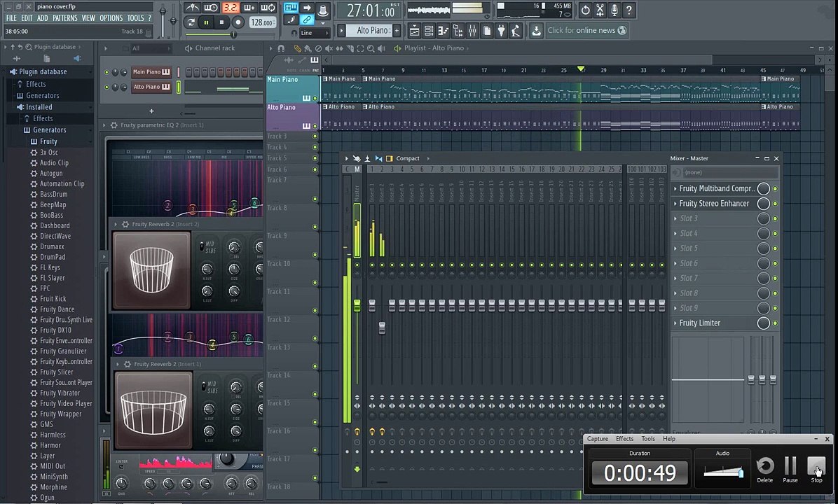
Task: Open the question mark help icon
Action: (629, 10)
